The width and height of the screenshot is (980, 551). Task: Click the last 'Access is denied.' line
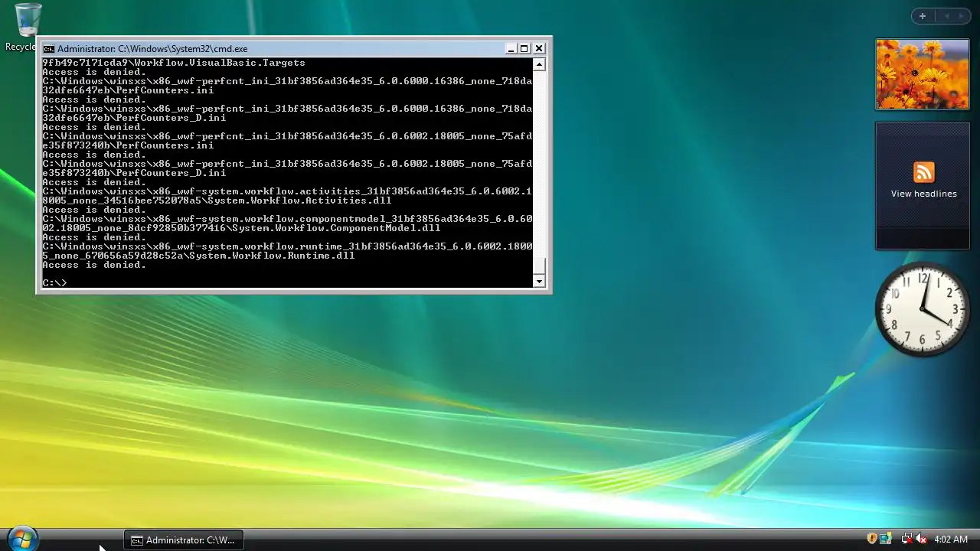pos(94,265)
